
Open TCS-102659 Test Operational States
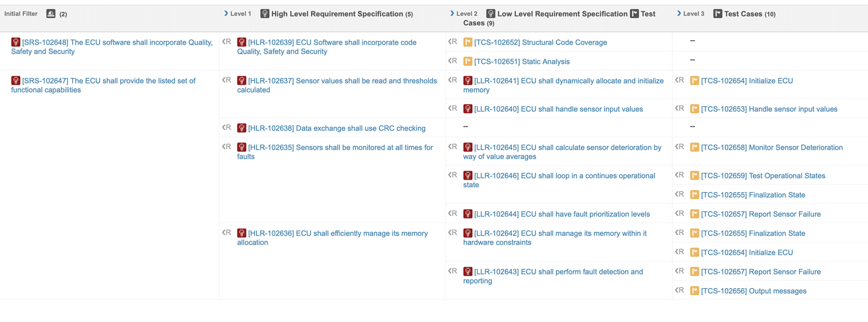click(763, 176)
